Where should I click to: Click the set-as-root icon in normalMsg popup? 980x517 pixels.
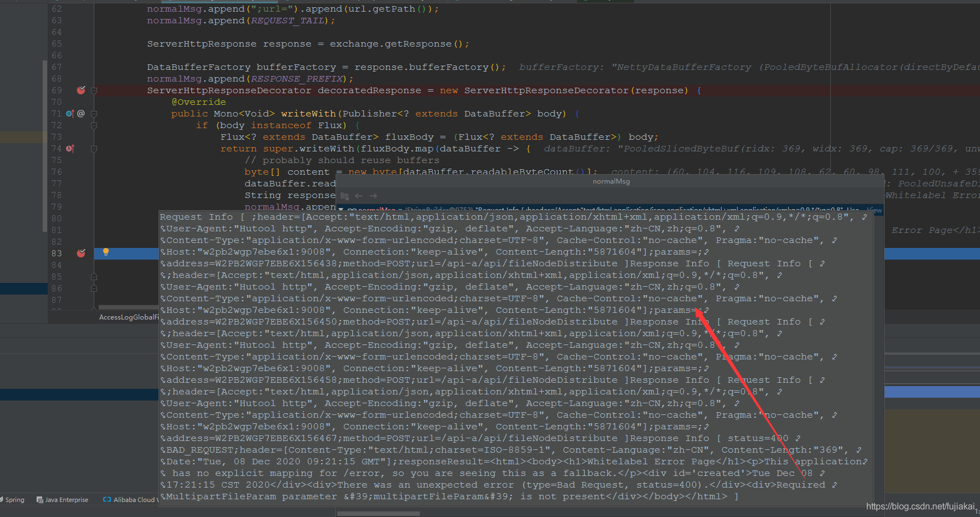(344, 196)
